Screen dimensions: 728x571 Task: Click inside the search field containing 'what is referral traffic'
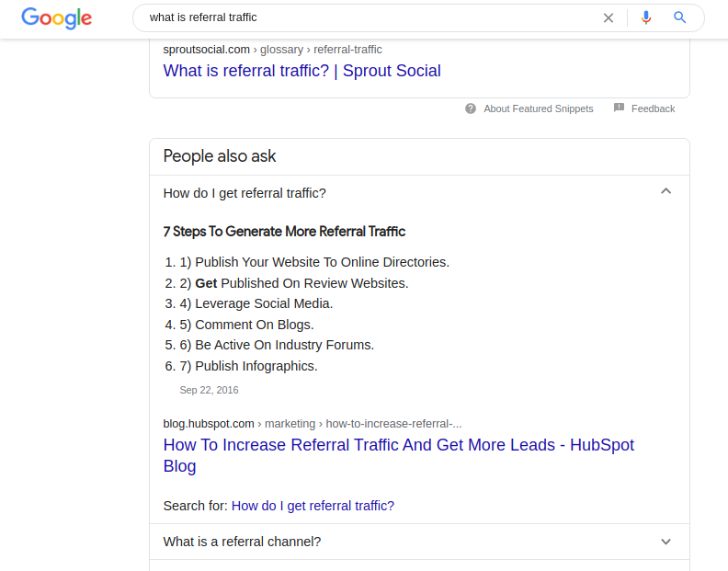368,17
